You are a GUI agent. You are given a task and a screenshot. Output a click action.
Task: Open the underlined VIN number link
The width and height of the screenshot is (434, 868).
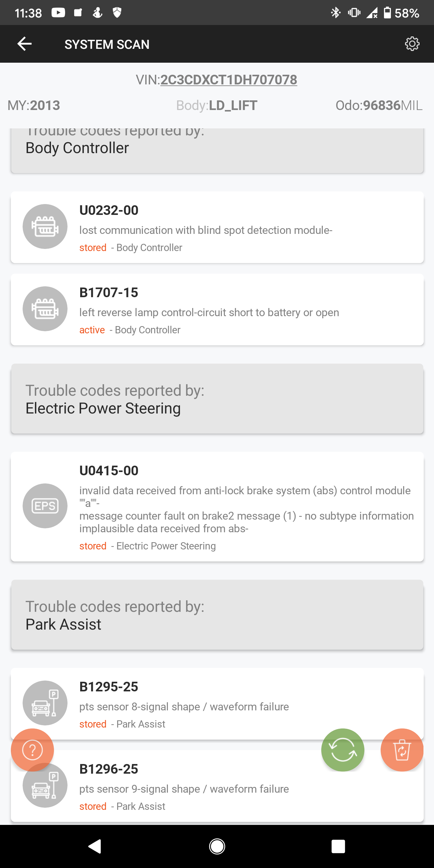coord(228,80)
